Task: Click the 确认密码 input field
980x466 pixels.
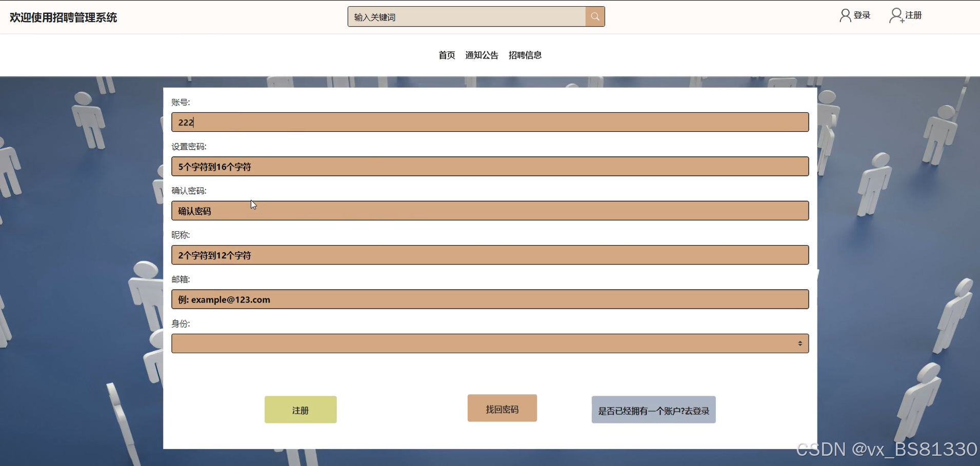Action: coord(490,211)
